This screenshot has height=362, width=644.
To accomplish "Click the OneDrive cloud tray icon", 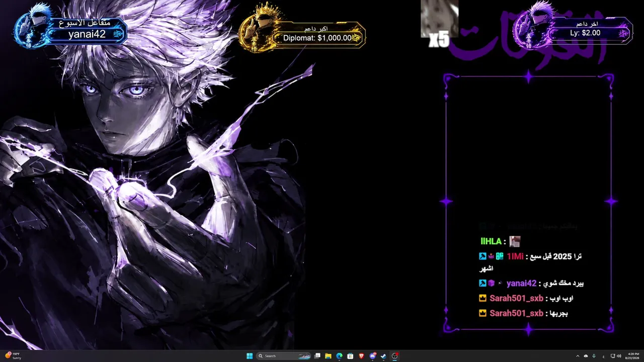I will click(x=586, y=356).
